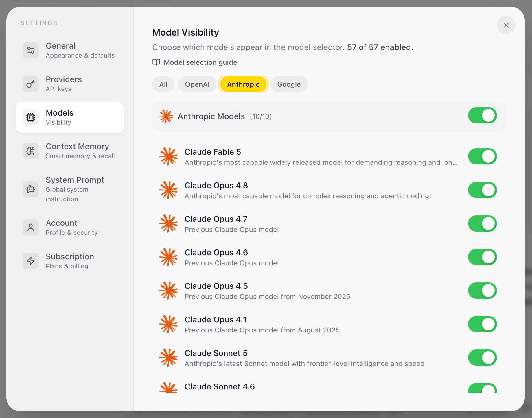Click the (10/10) count in Anthropic Models
Image resolution: width=532 pixels, height=418 pixels.
(x=261, y=116)
